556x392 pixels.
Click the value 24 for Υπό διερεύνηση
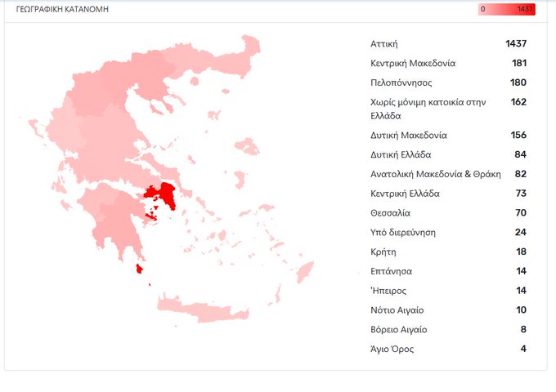tap(521, 232)
